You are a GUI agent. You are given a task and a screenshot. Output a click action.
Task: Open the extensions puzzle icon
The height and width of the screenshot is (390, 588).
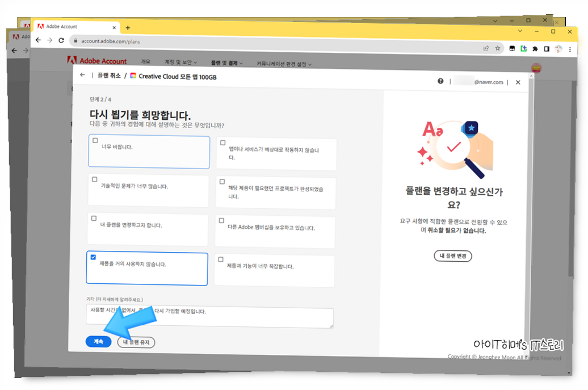click(535, 49)
